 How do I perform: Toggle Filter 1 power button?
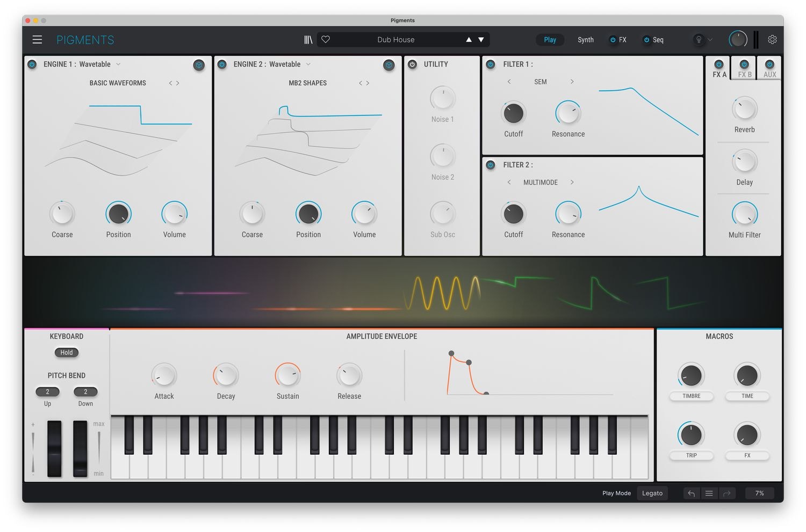491,64
